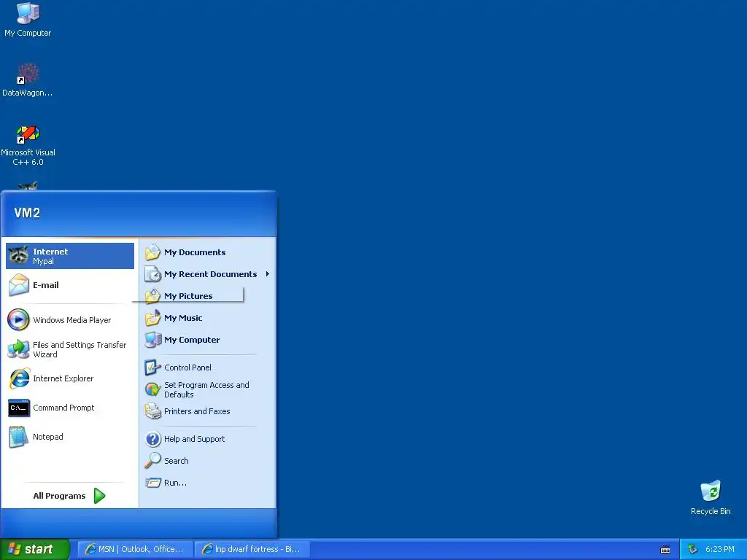The image size is (747, 560).
Task: Click the Start button
Action: 35,550
